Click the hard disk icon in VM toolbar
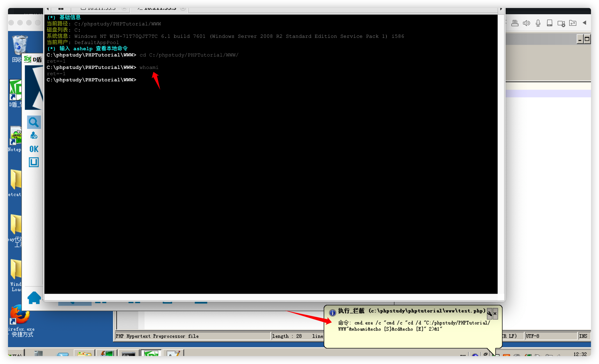 coord(549,23)
